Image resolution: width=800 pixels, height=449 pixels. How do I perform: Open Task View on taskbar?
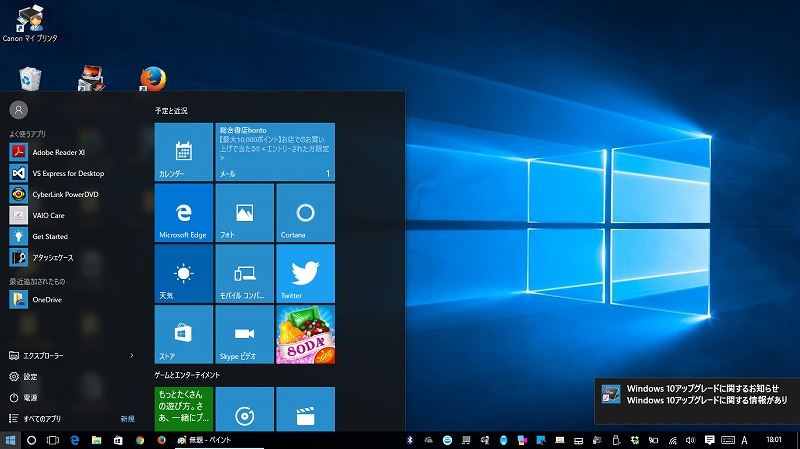(53, 440)
